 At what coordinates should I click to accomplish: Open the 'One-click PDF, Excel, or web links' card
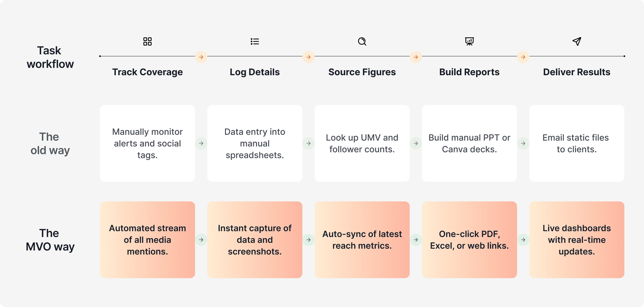pyautogui.click(x=469, y=240)
